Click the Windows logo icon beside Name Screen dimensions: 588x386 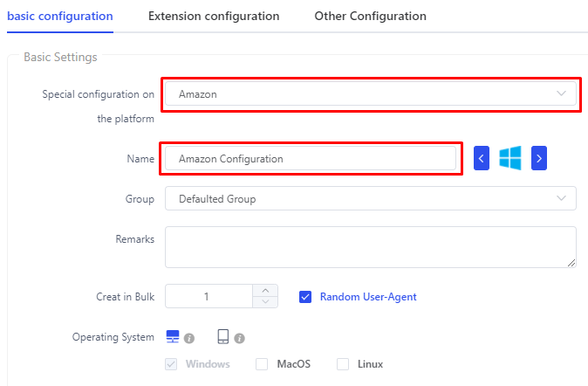click(510, 158)
